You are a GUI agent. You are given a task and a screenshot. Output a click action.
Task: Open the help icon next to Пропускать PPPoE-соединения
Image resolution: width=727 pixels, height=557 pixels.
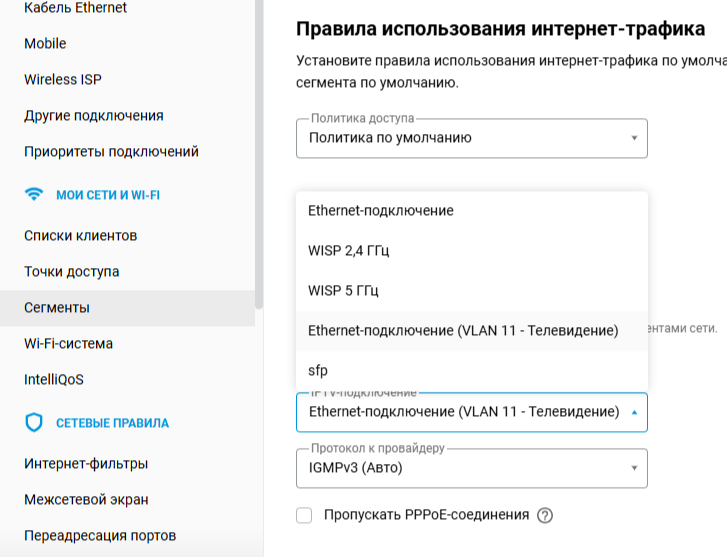click(x=545, y=515)
